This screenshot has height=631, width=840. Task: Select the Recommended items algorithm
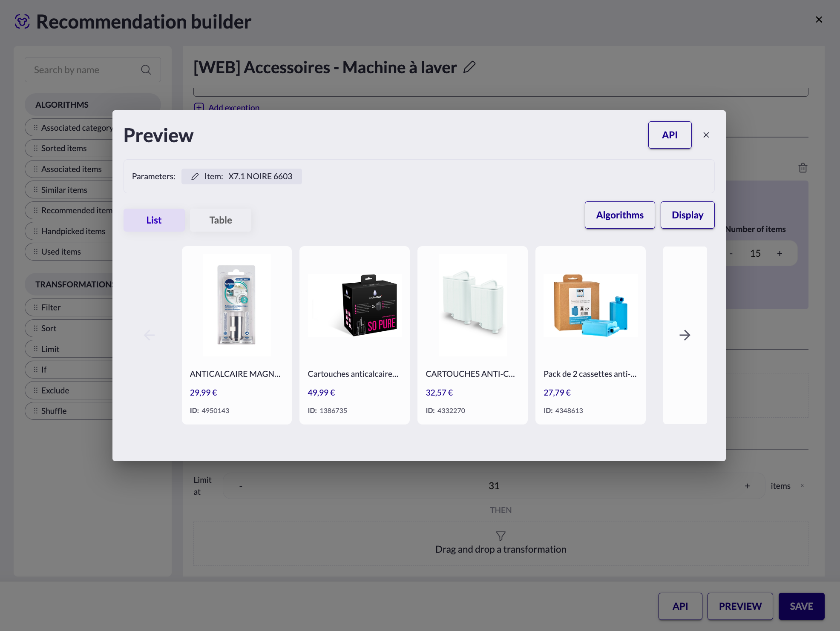point(69,210)
